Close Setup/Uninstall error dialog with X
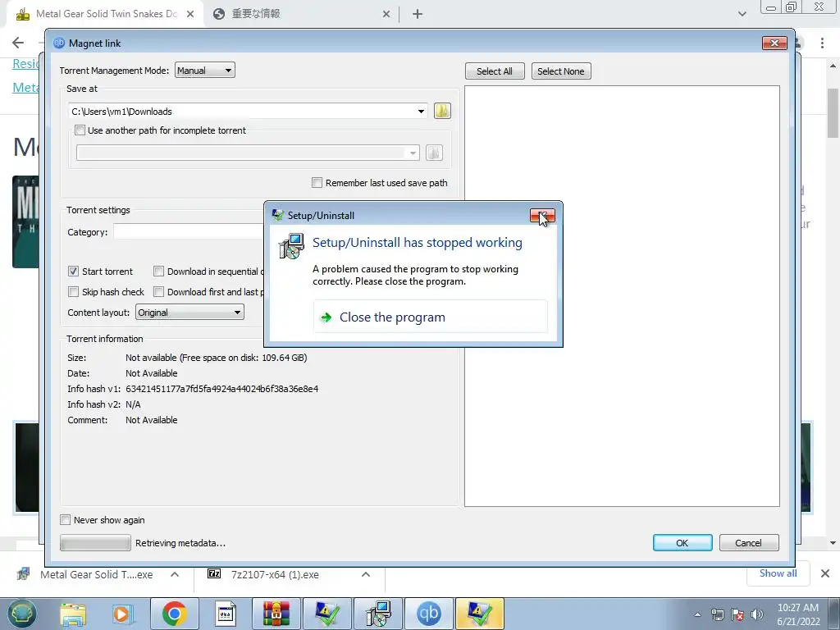The height and width of the screenshot is (630, 840). (x=542, y=216)
